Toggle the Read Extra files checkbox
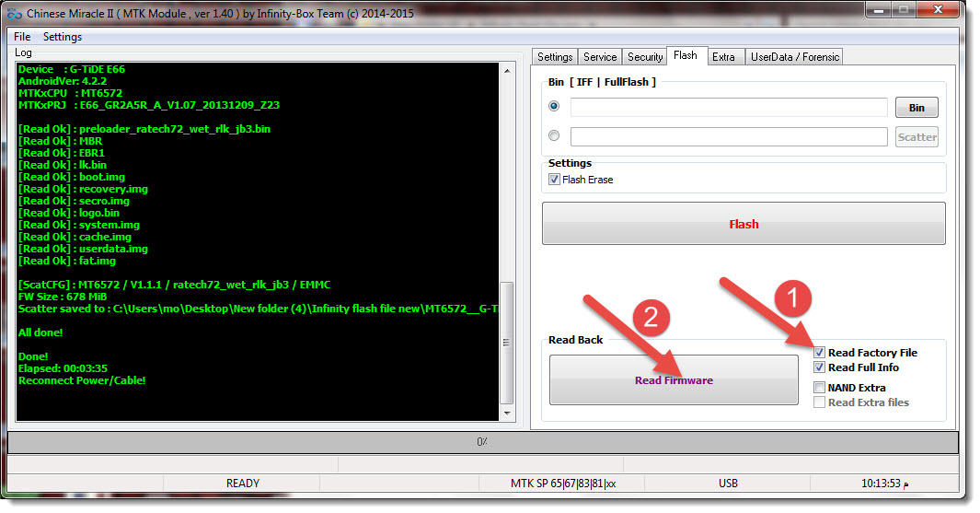The image size is (980, 513). point(819,402)
